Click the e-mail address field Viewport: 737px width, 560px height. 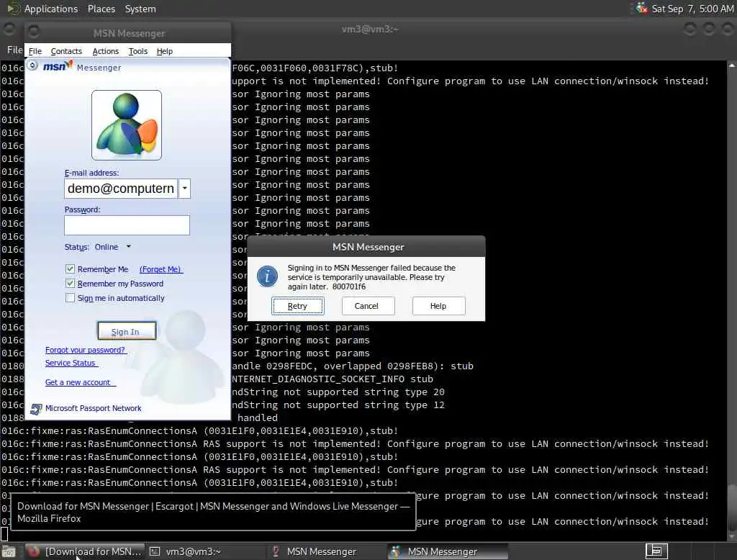pos(121,189)
